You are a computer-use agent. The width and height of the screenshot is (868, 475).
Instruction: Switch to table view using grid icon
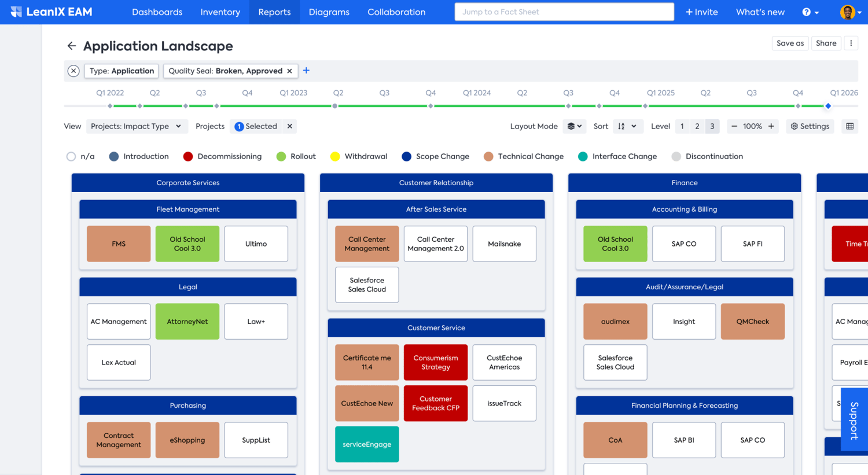pyautogui.click(x=849, y=126)
